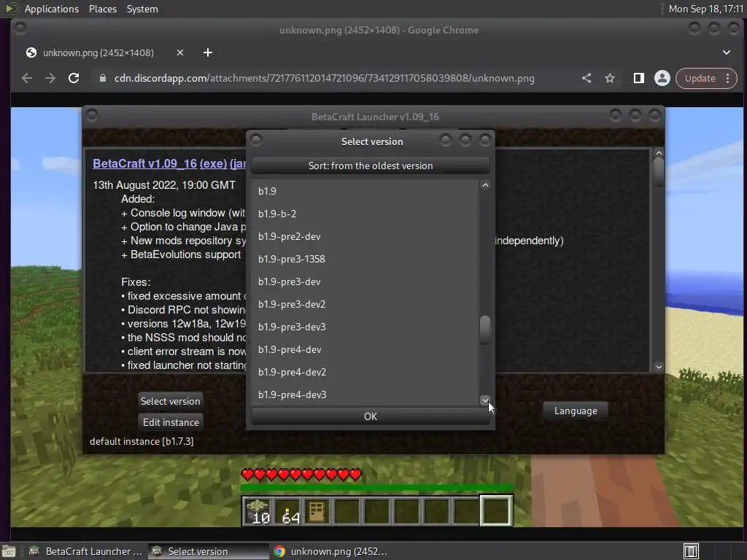Open new Chrome tab

(208, 52)
